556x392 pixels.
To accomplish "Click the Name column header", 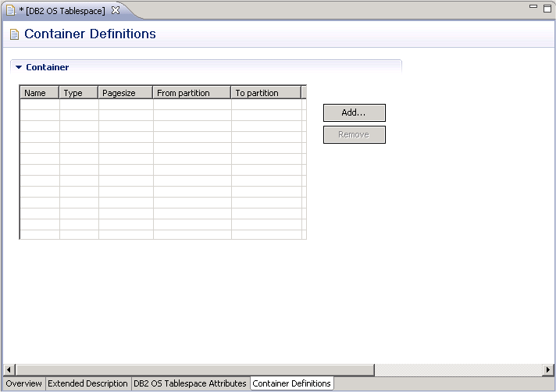I will pyautogui.click(x=39, y=93).
